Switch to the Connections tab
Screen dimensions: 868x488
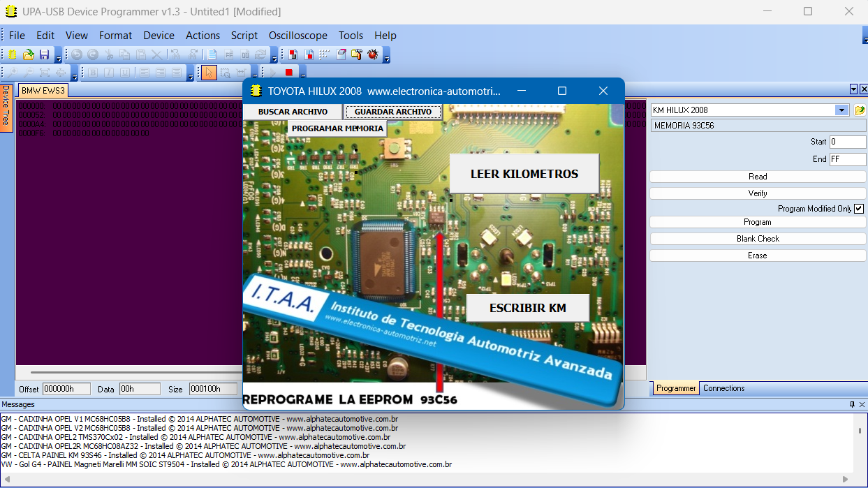(723, 388)
